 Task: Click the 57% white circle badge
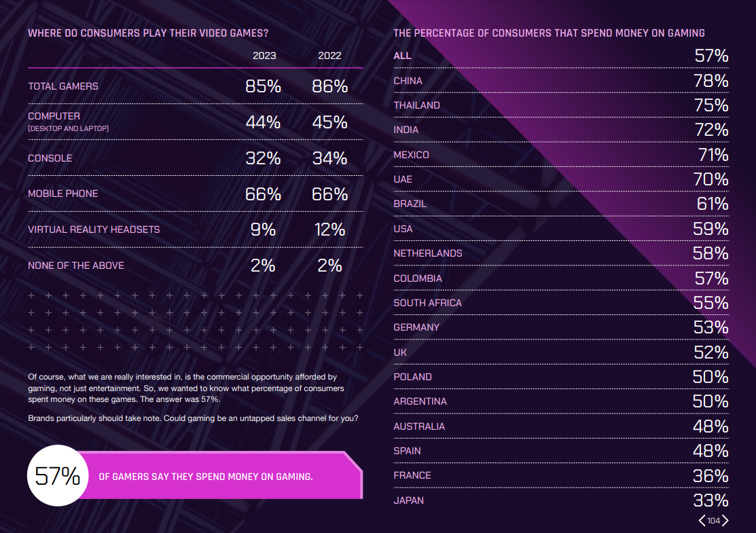tap(57, 476)
